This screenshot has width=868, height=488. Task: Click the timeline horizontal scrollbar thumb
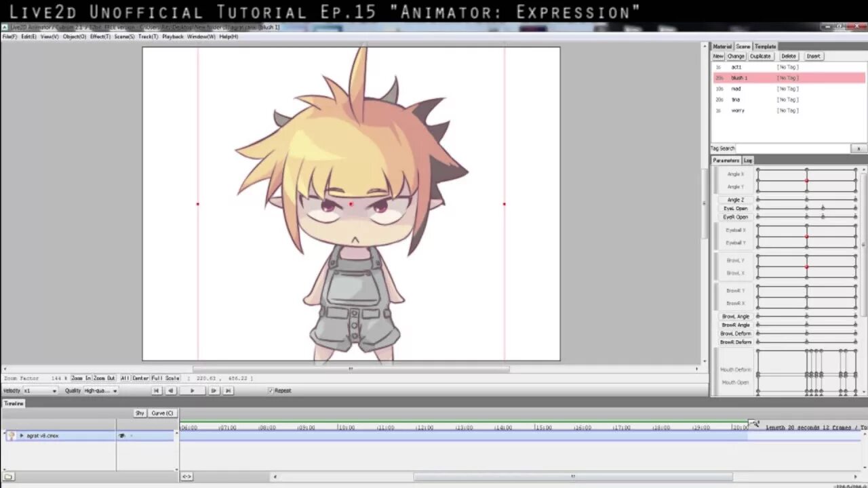(x=573, y=476)
